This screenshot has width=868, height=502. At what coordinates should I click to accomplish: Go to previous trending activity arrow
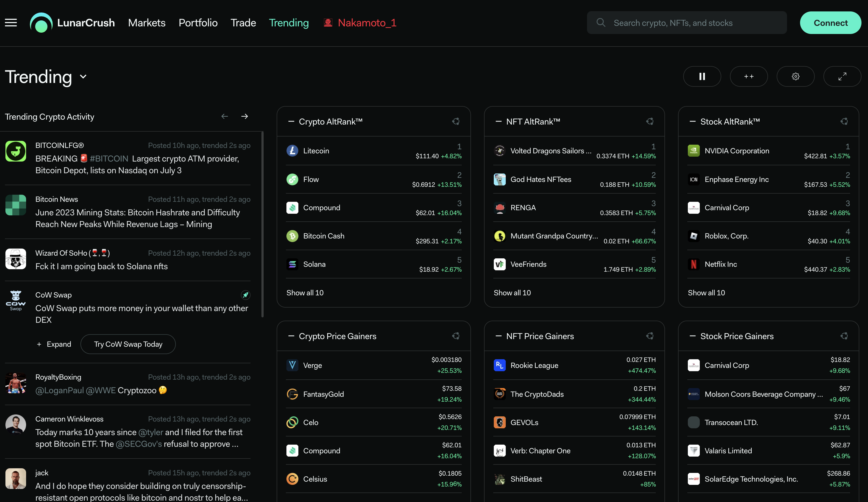click(224, 117)
